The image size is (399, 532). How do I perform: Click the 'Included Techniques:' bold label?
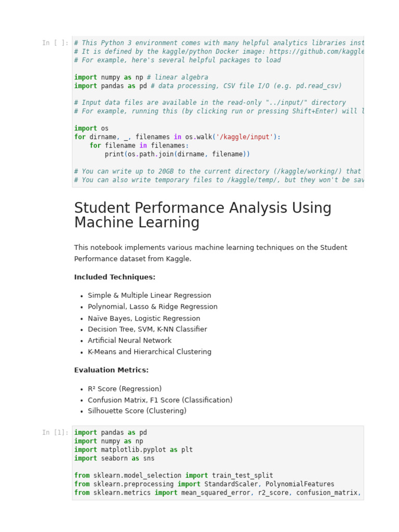click(115, 277)
